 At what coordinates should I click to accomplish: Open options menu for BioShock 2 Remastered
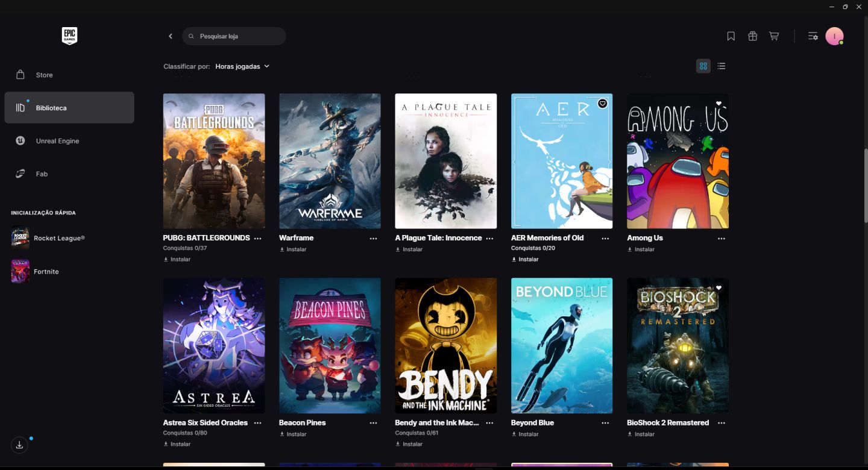(x=722, y=423)
